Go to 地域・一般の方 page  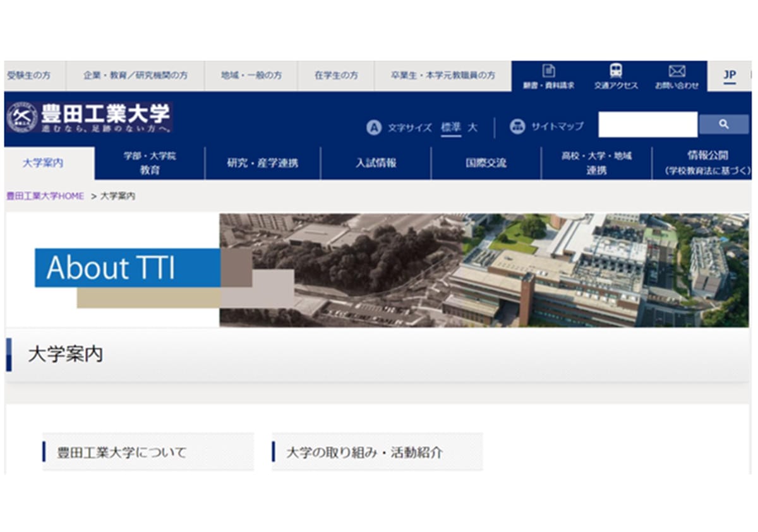point(251,75)
